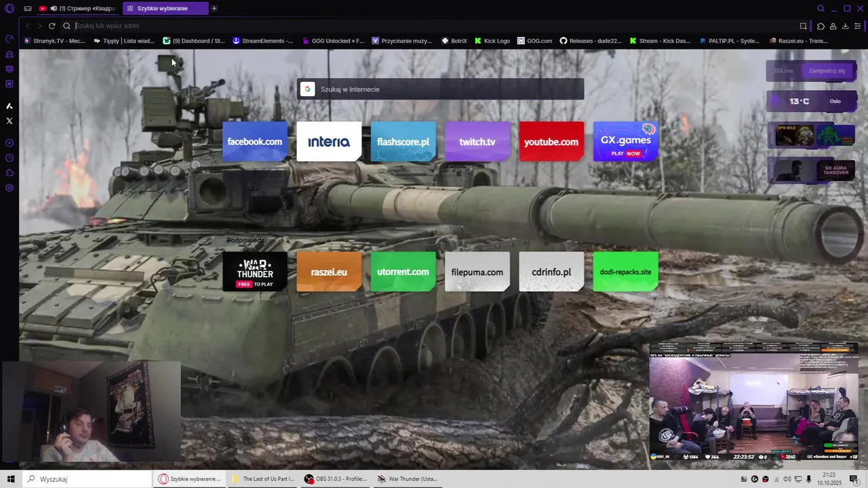This screenshot has width=868, height=488.
Task: Open the filepuma.com suggestion tile
Action: click(x=477, y=272)
